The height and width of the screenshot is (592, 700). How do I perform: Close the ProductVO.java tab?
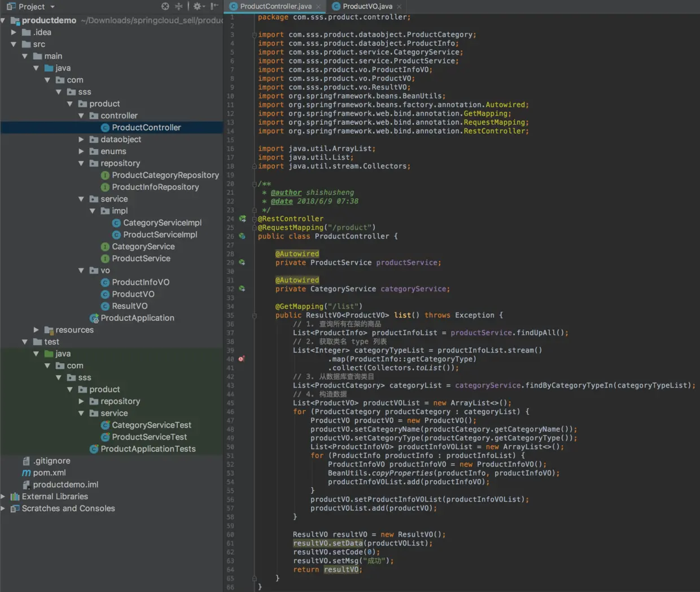(399, 7)
